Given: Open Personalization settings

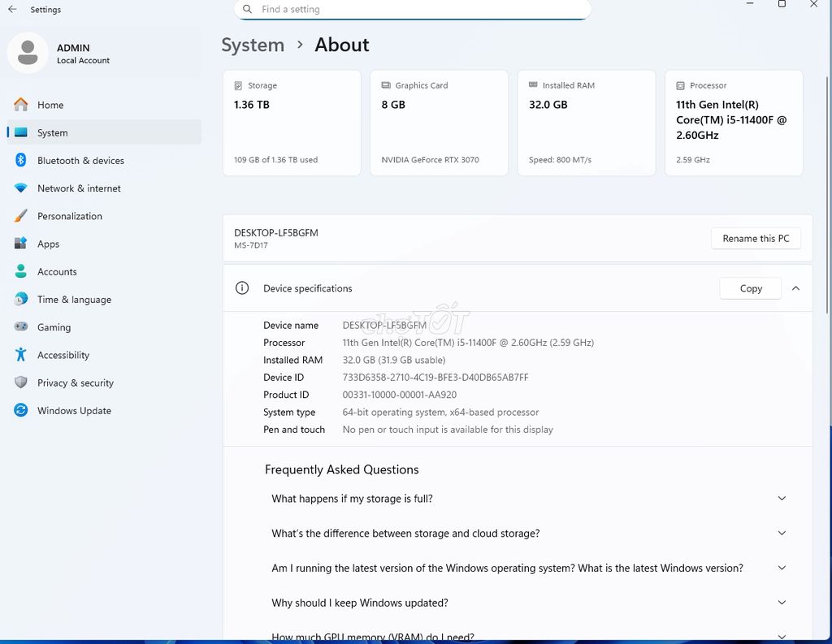Looking at the screenshot, I should click(70, 216).
